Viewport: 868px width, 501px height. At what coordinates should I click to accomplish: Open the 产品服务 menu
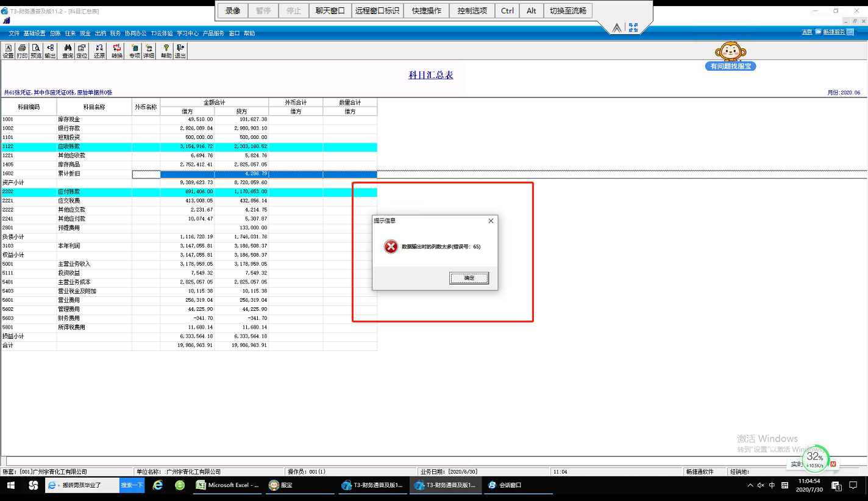pos(214,34)
